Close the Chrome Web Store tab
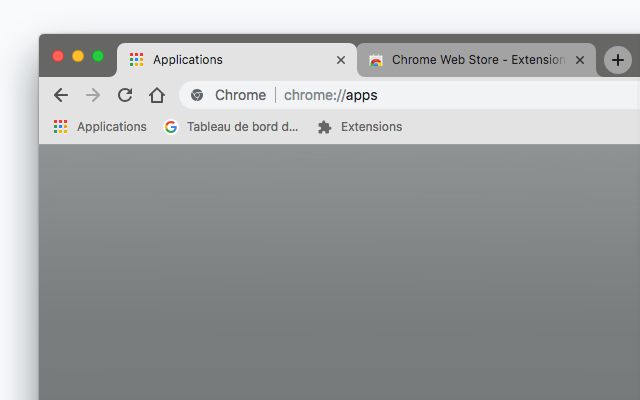The width and height of the screenshot is (640, 400). coord(580,60)
